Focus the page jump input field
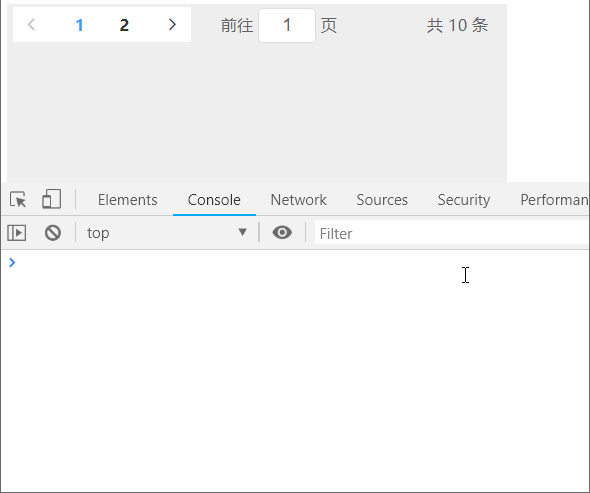Viewport: 590px width, 493px height. click(287, 26)
